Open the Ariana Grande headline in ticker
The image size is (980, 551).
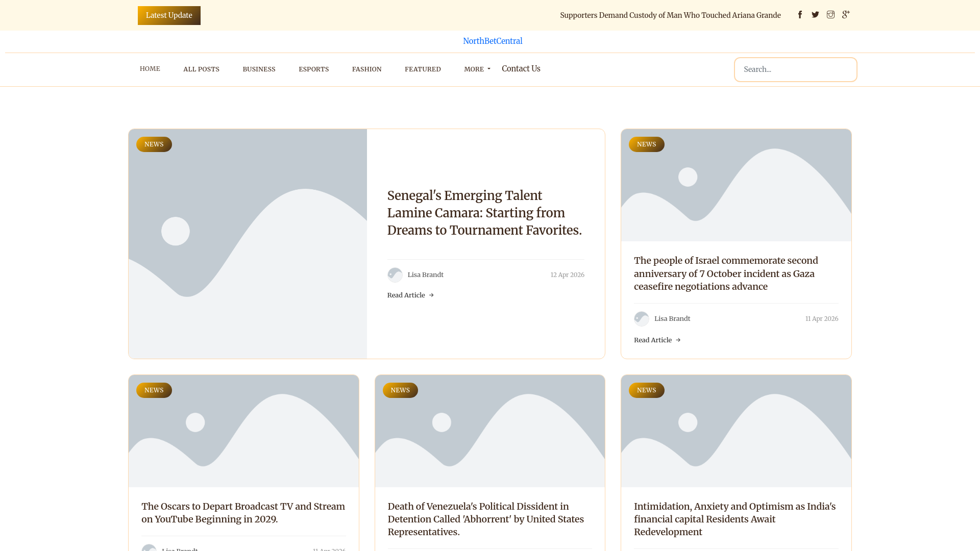click(670, 15)
